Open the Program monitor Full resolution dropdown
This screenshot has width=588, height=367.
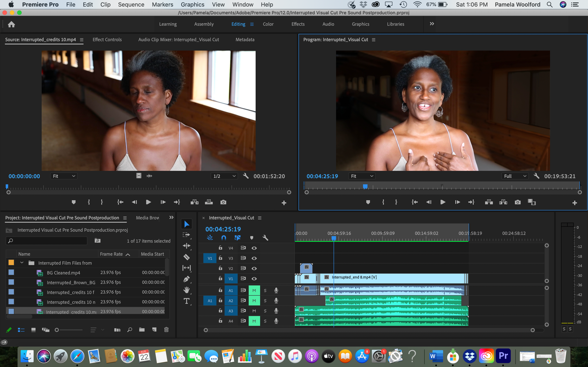(514, 176)
